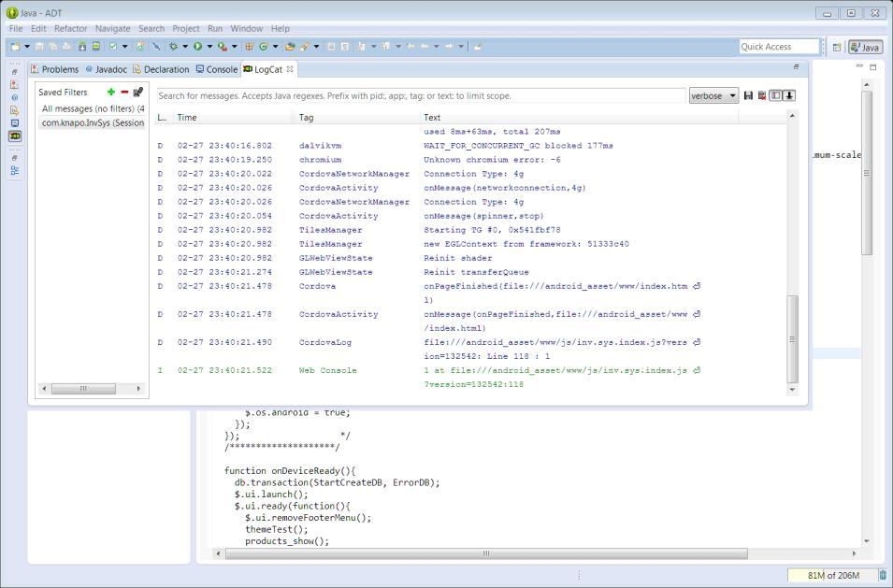
Task: Close the LogCat tab
Action: (x=290, y=69)
